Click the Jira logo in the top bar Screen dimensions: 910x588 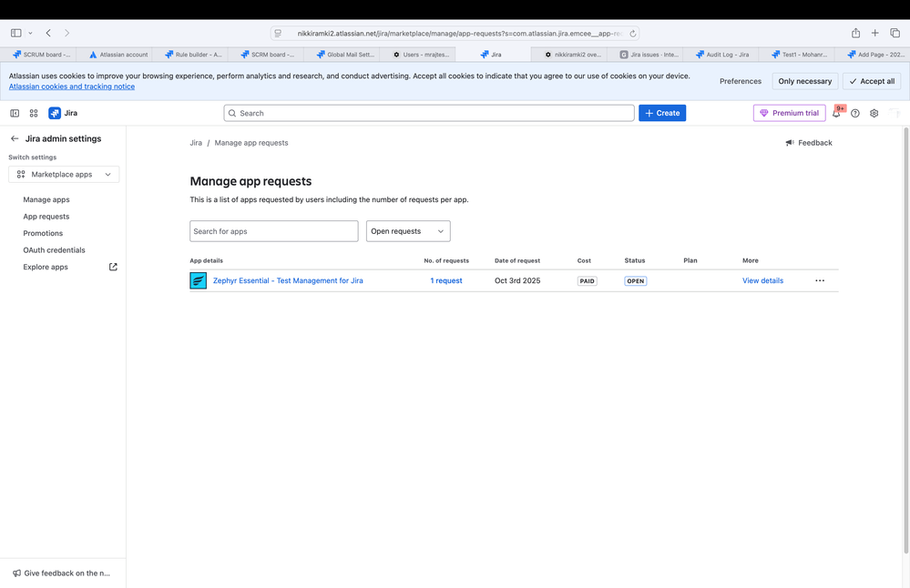[56, 113]
